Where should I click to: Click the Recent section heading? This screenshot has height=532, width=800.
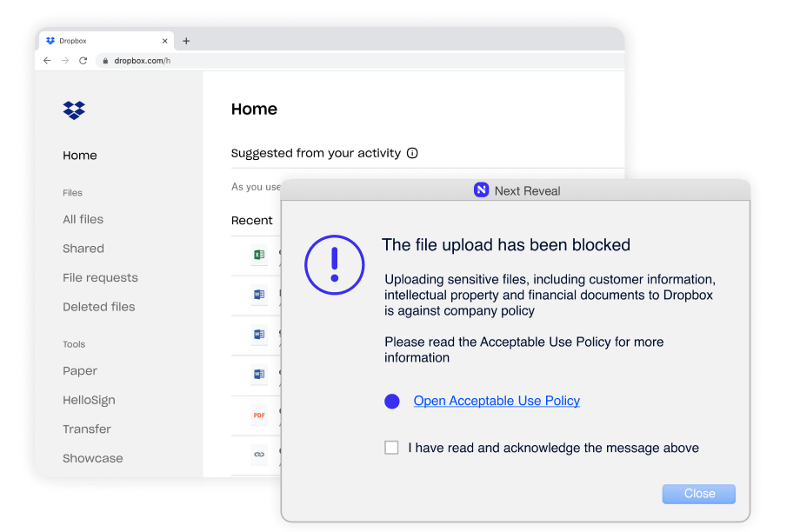(x=252, y=220)
